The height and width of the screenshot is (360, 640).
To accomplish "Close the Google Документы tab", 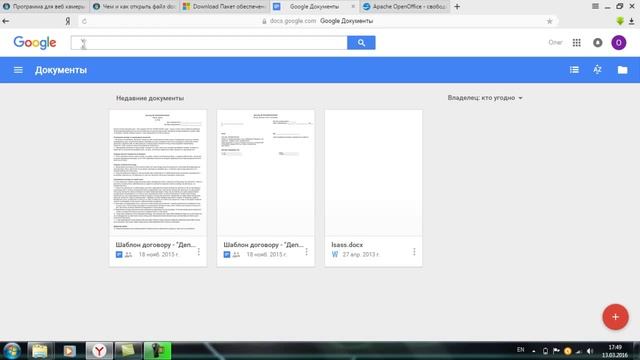I will 353,7.
